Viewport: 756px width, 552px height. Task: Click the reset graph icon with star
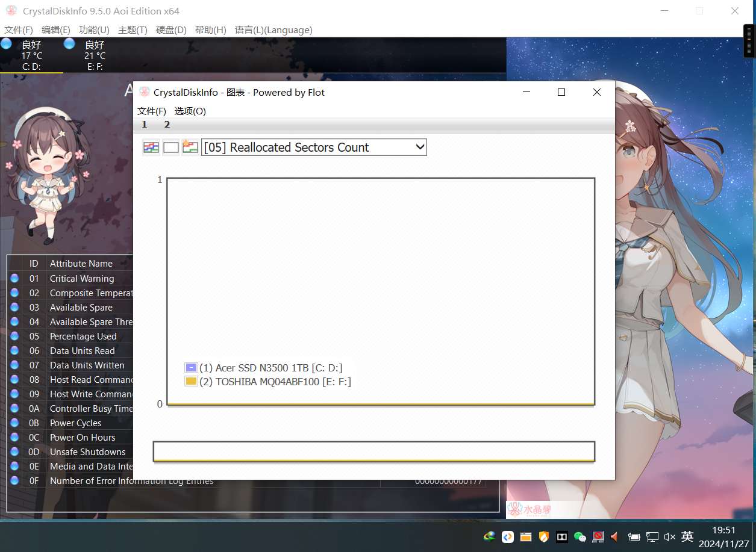point(190,147)
